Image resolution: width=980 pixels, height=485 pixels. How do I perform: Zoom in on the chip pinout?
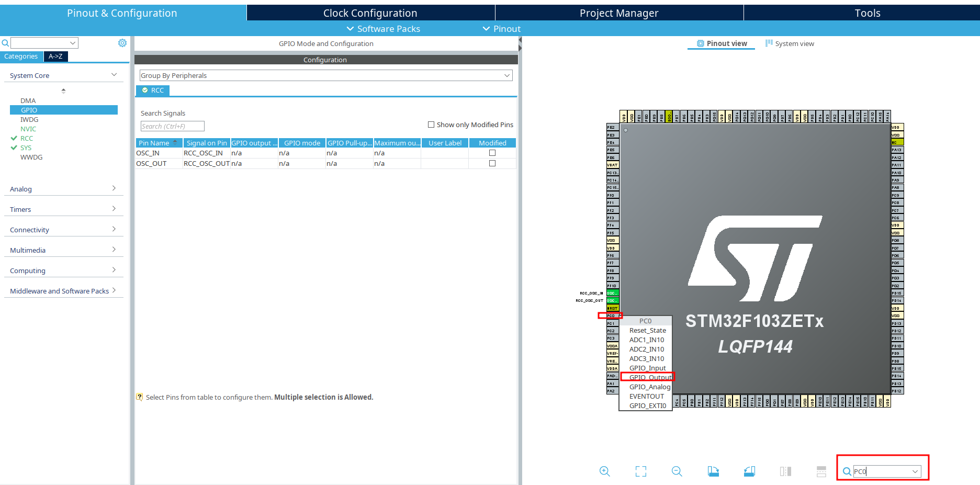(x=605, y=471)
